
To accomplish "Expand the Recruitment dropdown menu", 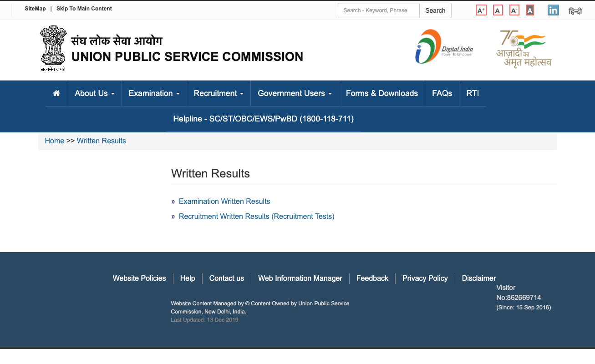I will coord(219,93).
